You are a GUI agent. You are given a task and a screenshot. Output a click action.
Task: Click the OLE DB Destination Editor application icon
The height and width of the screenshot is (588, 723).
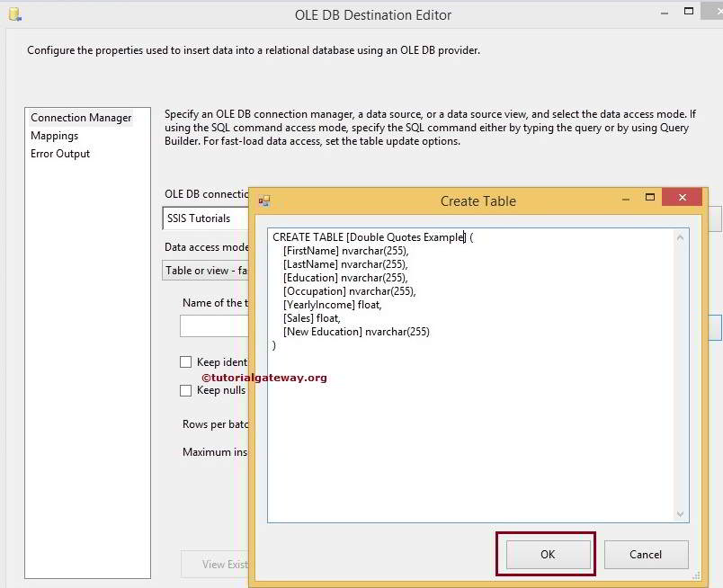click(x=13, y=13)
